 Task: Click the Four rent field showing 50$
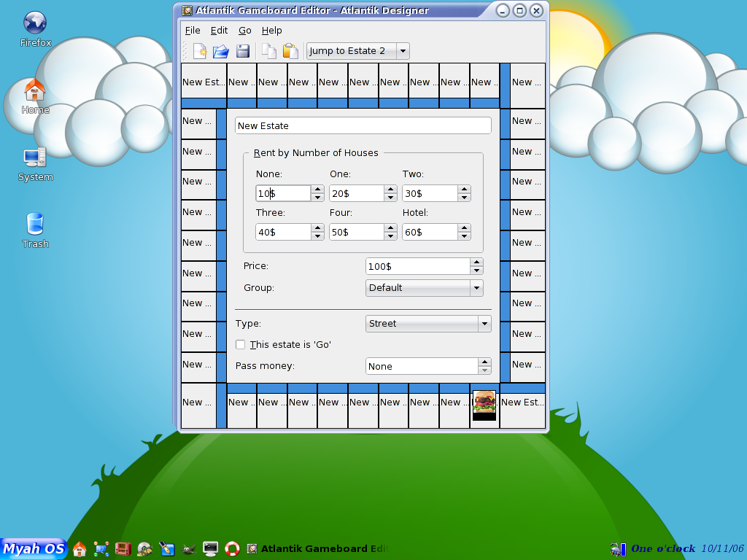356,232
